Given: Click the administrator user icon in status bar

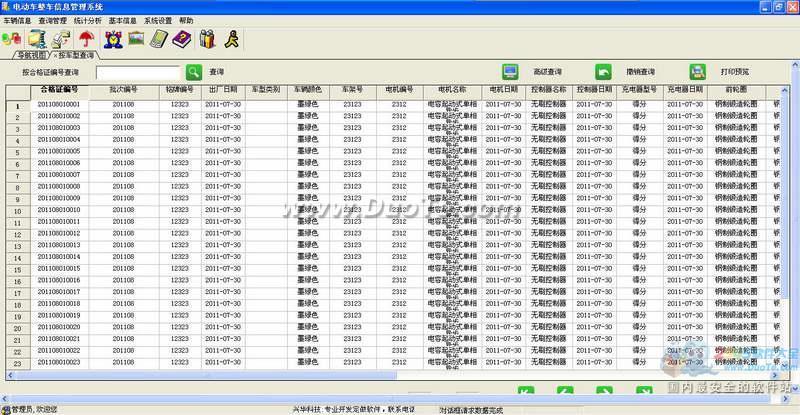Looking at the screenshot, I should (x=6, y=410).
